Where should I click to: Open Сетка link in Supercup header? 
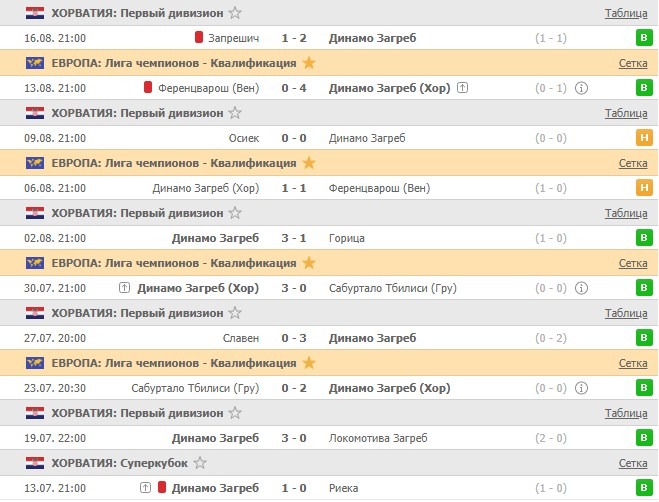pyautogui.click(x=633, y=463)
